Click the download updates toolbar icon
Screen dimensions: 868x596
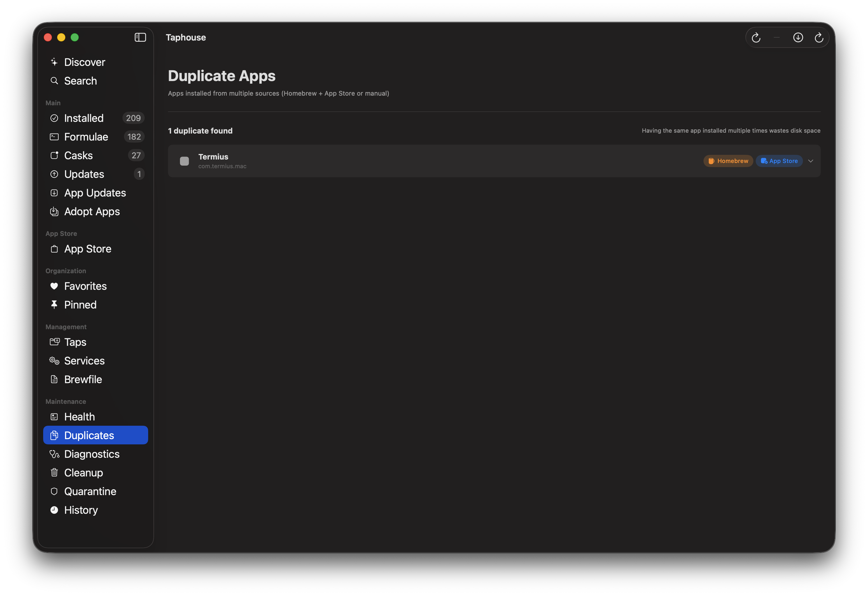tap(798, 37)
